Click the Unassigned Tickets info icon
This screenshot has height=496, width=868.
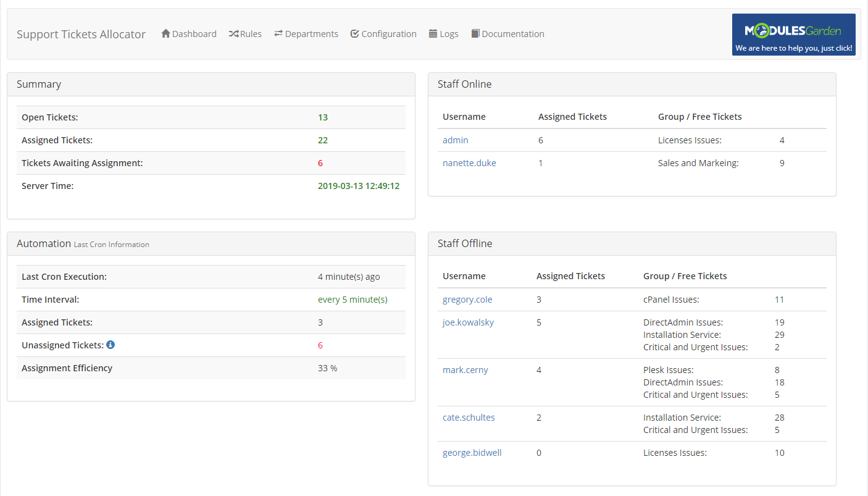point(111,345)
